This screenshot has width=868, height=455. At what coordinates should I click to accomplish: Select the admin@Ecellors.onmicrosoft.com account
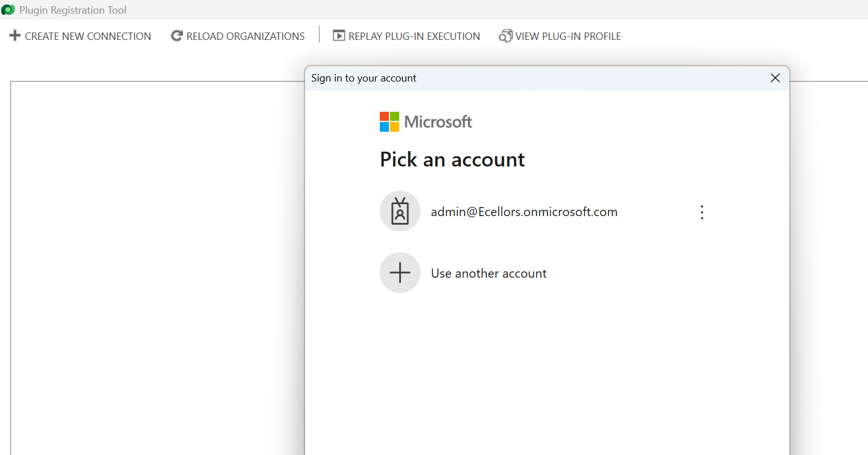tap(524, 212)
